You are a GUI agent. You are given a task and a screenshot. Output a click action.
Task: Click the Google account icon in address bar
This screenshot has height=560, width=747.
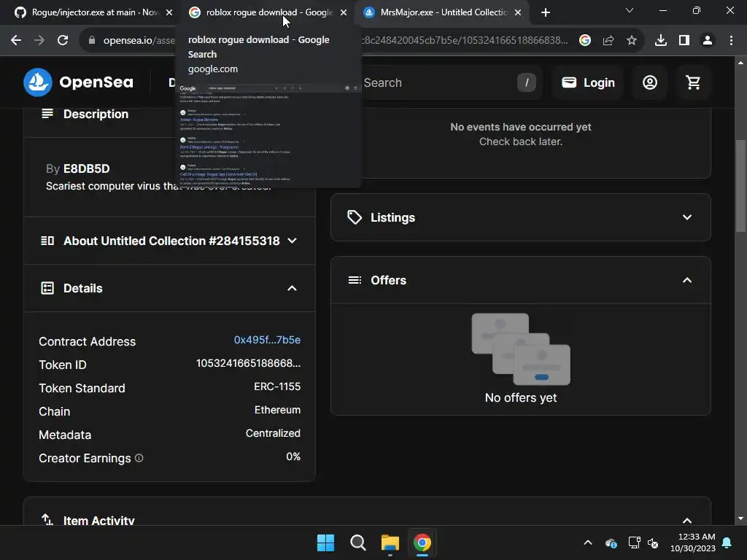tap(585, 41)
